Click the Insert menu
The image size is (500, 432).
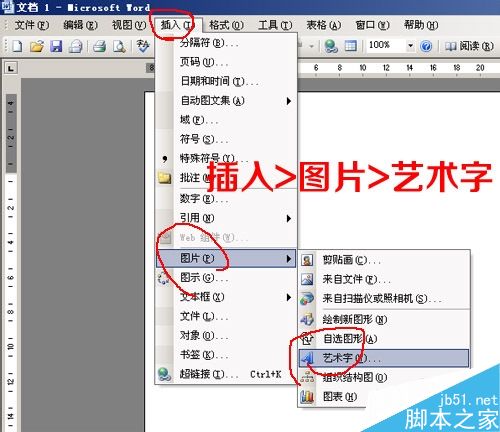177,25
